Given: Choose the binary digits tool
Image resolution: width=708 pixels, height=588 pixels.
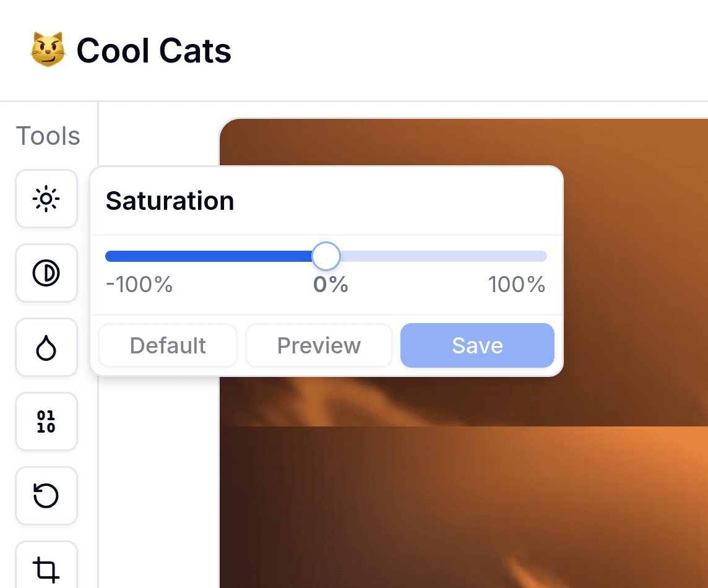Looking at the screenshot, I should click(x=46, y=422).
